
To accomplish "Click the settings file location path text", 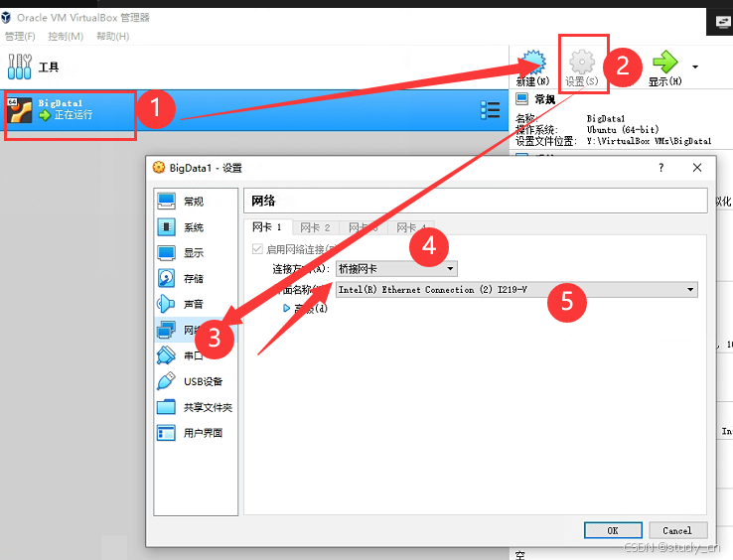I will click(649, 141).
